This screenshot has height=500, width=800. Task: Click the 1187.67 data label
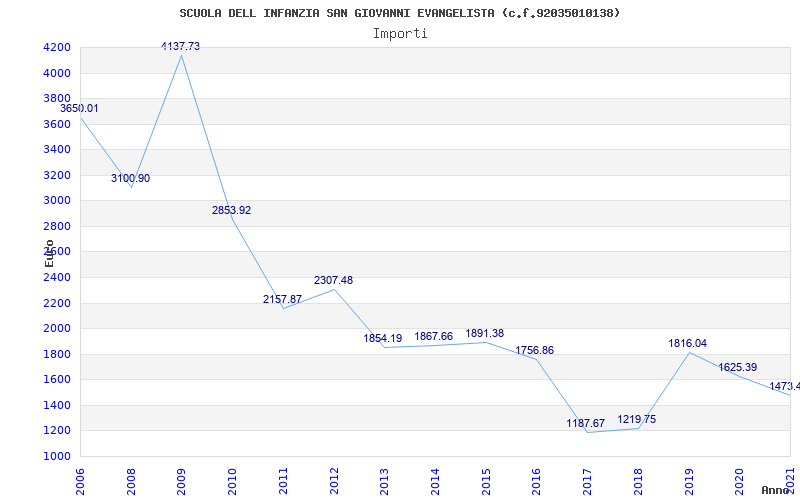tap(585, 423)
